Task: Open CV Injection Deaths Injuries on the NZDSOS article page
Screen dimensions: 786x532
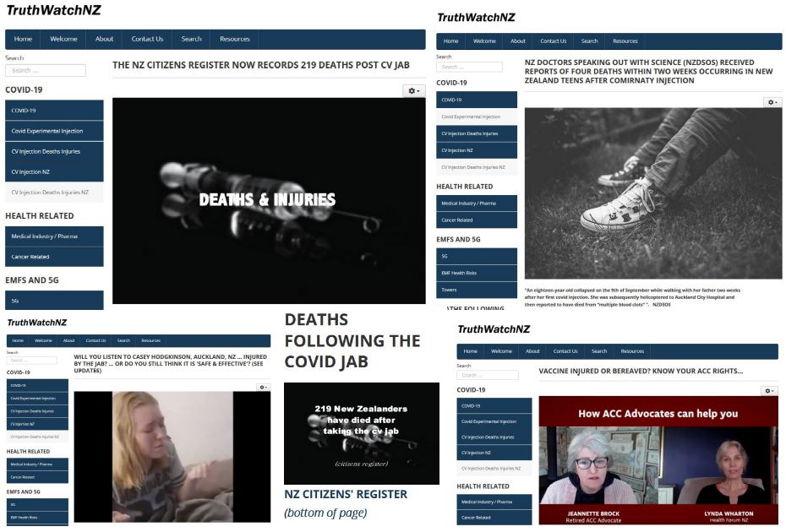Action: pyautogui.click(x=477, y=133)
